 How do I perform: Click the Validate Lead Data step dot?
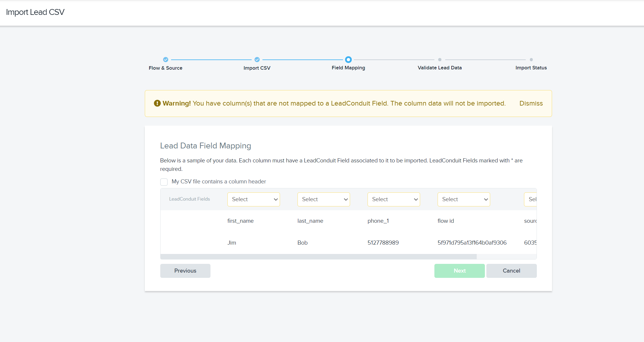[x=440, y=59]
